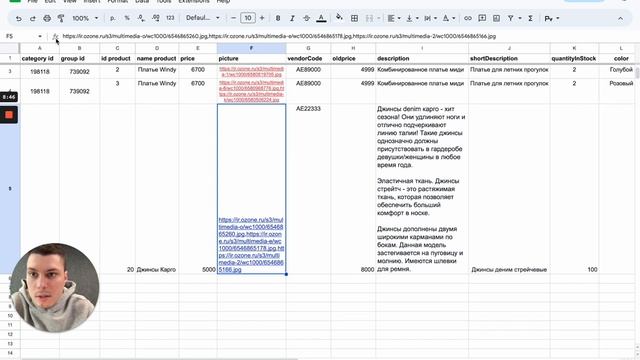This screenshot has height=360, width=640.
Task: Insert a comment via toolbar icon
Action: coord(482,18)
